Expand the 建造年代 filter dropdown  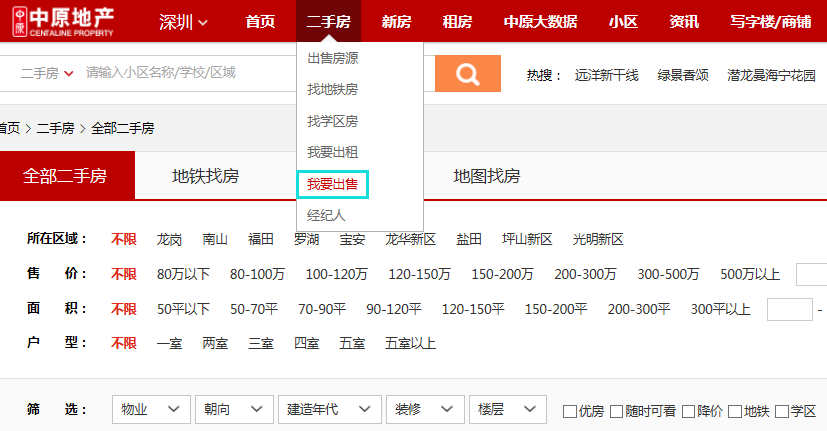click(332, 410)
